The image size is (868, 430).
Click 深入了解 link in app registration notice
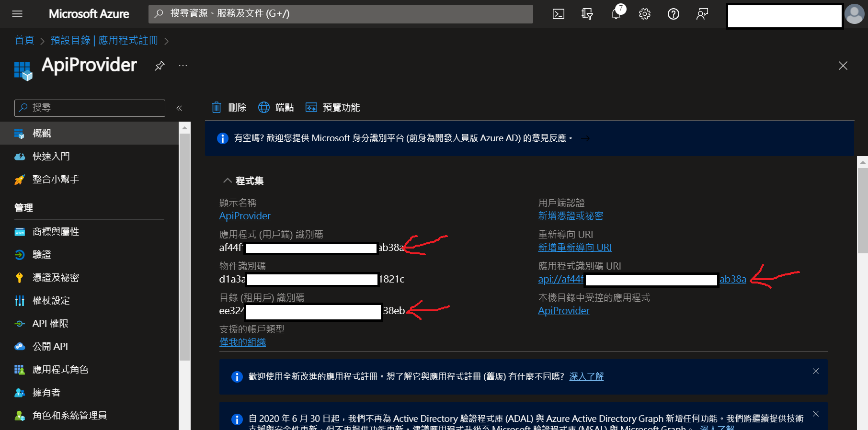tap(586, 377)
